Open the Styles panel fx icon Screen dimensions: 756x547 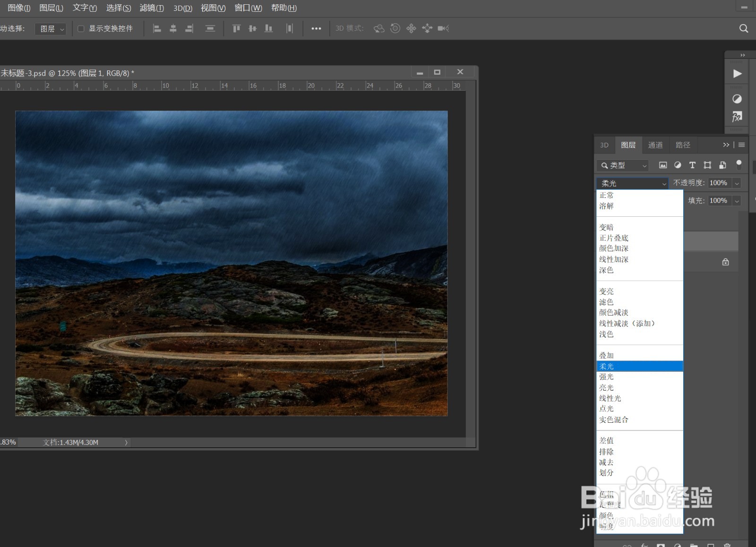point(737,117)
